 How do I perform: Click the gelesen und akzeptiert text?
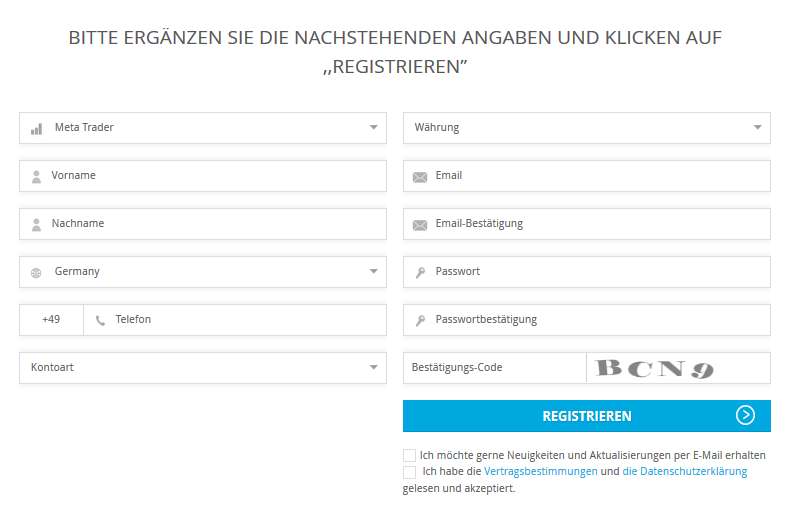(459, 488)
